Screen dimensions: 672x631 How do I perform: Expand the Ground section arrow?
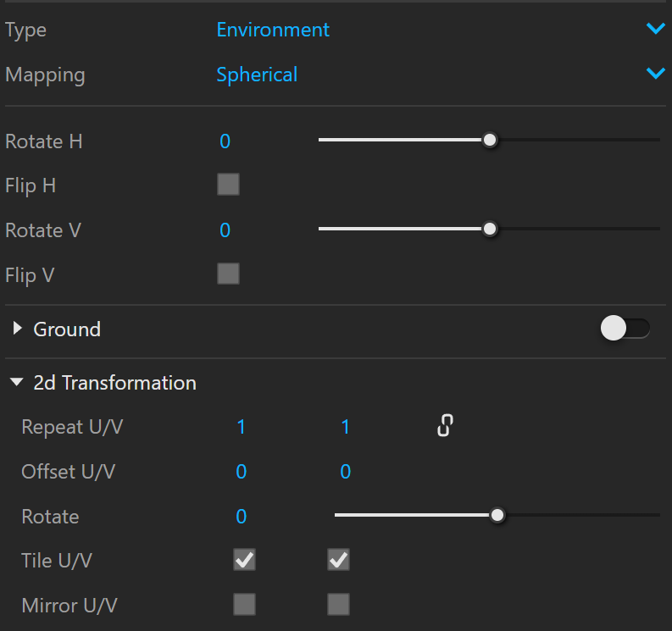click(x=17, y=328)
